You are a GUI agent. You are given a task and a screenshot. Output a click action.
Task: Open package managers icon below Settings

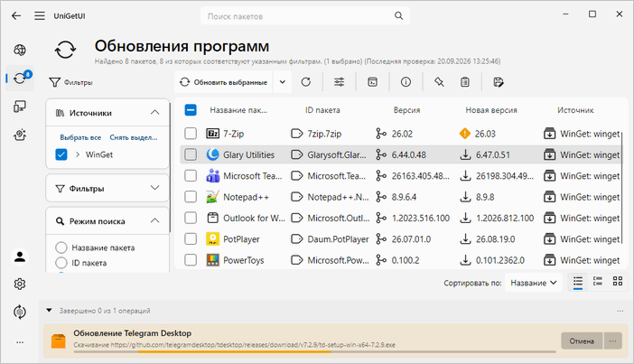tap(20, 312)
